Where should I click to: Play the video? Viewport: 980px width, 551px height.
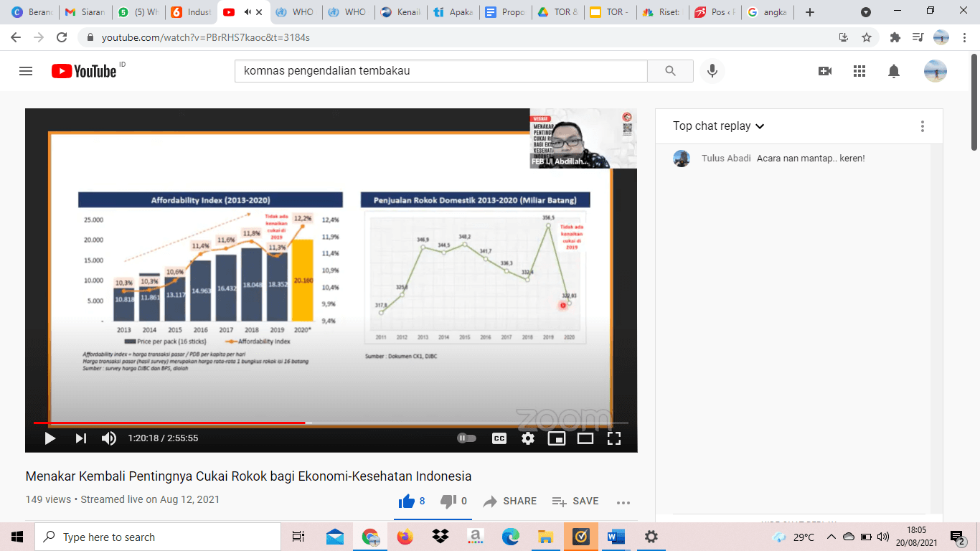[x=50, y=438]
